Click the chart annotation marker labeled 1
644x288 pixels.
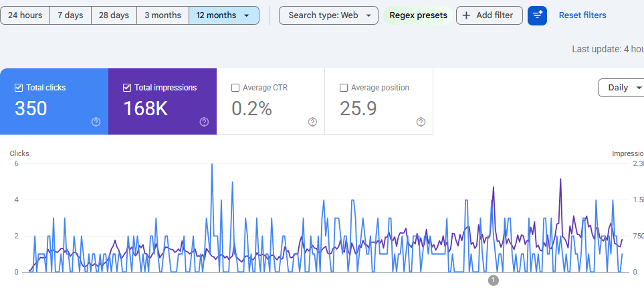494,281
